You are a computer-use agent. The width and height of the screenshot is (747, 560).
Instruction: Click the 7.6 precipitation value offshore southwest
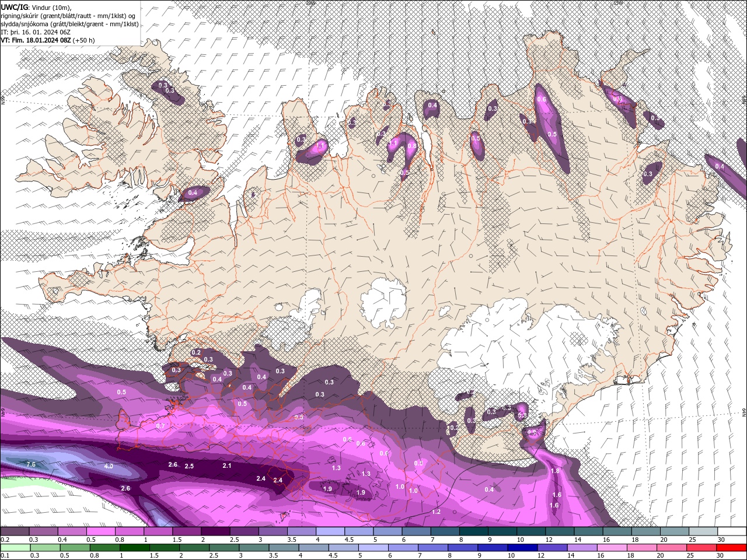point(32,464)
